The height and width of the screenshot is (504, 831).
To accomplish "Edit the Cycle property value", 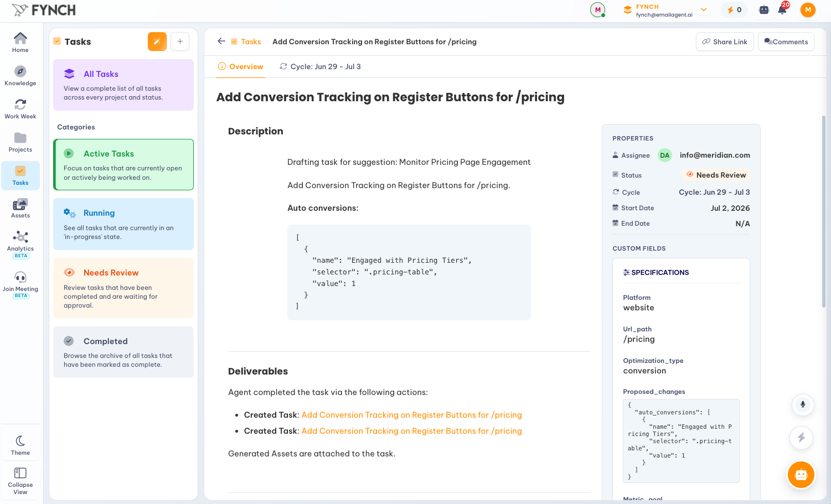I will 714,192.
